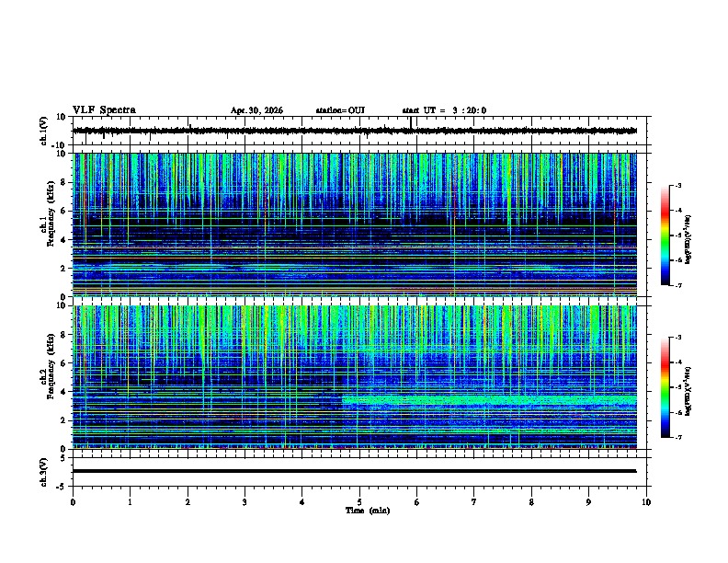Click the -7 label on the ch.2 color scale
Viewport: 728px width, 563px height.
point(678,437)
